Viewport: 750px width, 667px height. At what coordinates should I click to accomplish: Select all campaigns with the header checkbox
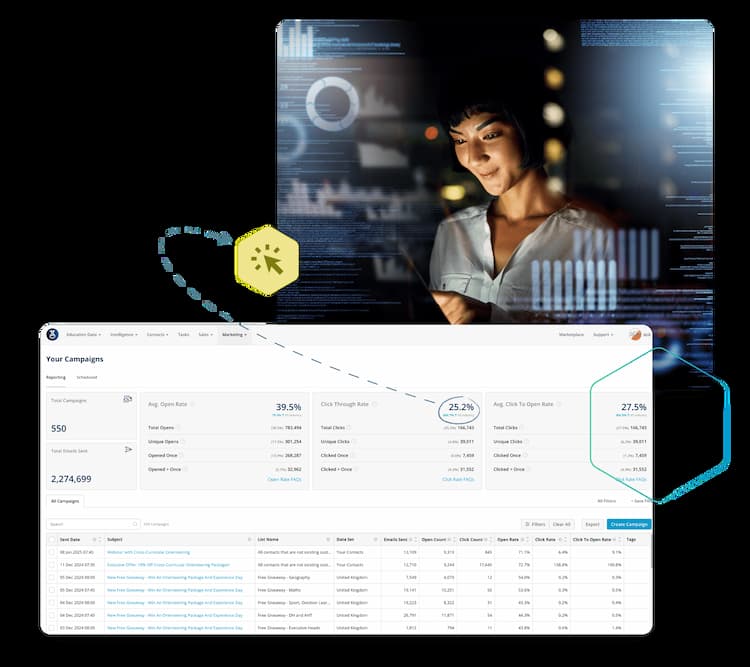[x=52, y=539]
